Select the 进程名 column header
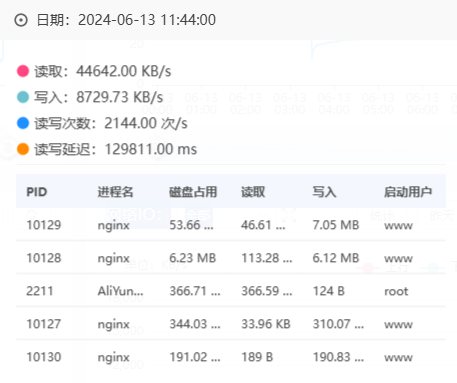The width and height of the screenshot is (457, 383). pyautogui.click(x=115, y=192)
